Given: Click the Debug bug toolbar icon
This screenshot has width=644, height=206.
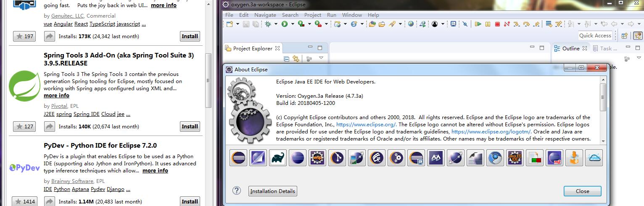Looking at the screenshot, I should pos(268,24).
